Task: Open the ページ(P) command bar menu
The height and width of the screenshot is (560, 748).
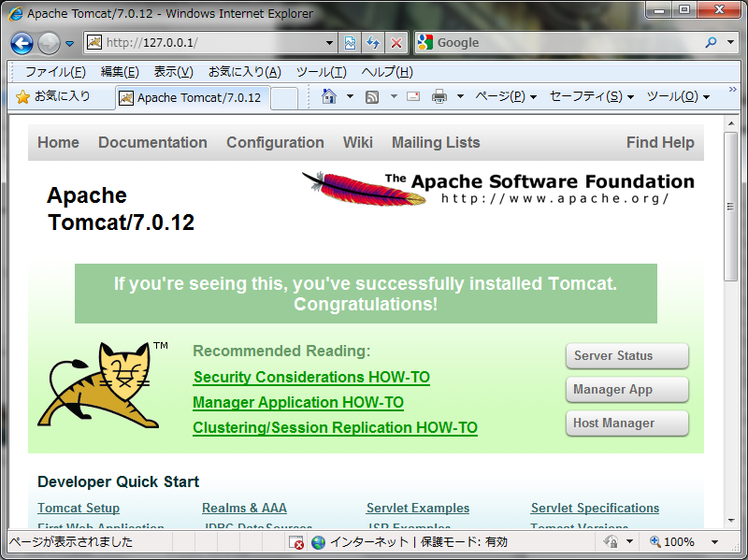Action: point(506,96)
